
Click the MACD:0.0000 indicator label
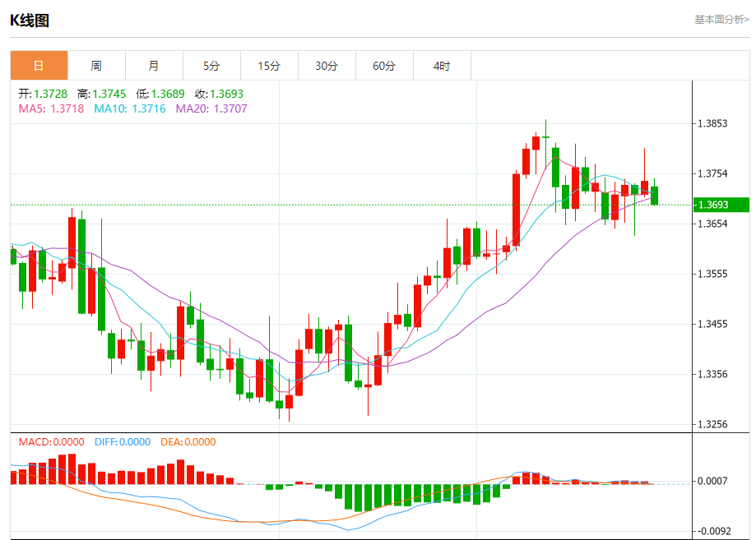tap(51, 441)
